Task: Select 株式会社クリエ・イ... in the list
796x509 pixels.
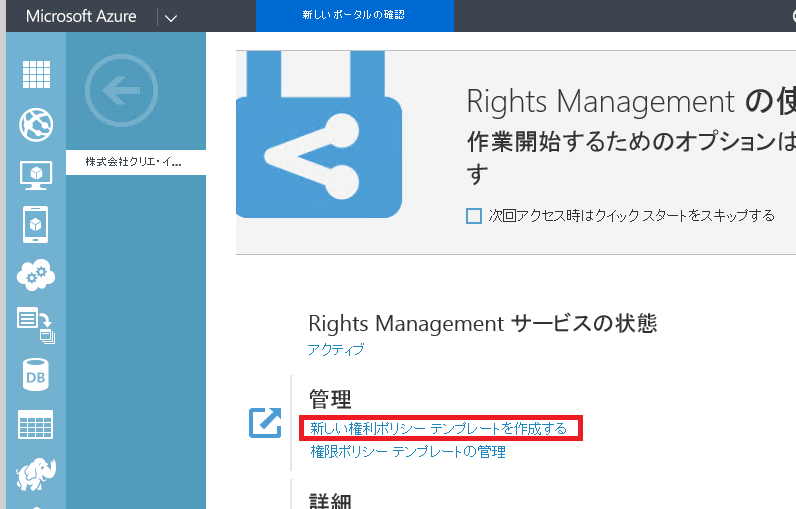Action: (136, 162)
